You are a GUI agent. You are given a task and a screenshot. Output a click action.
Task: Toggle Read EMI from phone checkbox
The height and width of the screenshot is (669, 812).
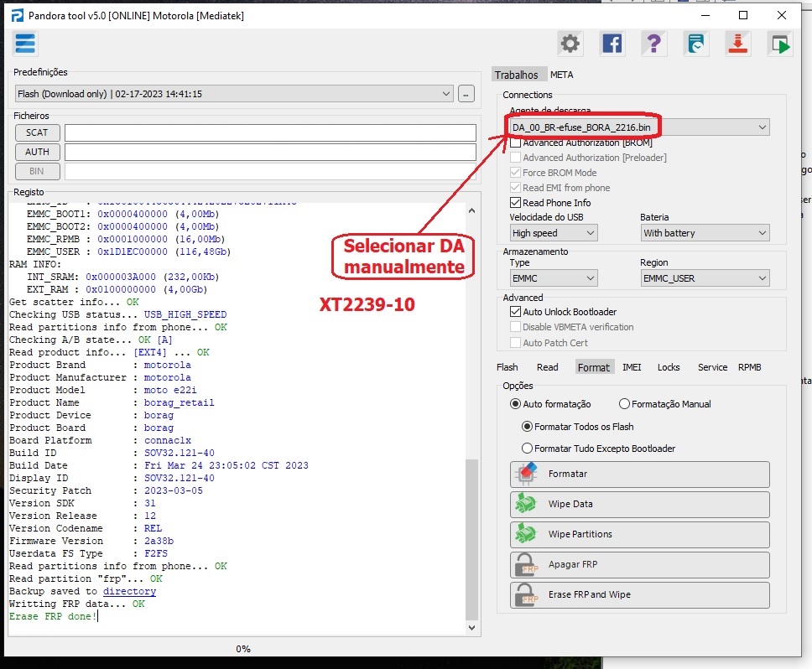point(515,187)
